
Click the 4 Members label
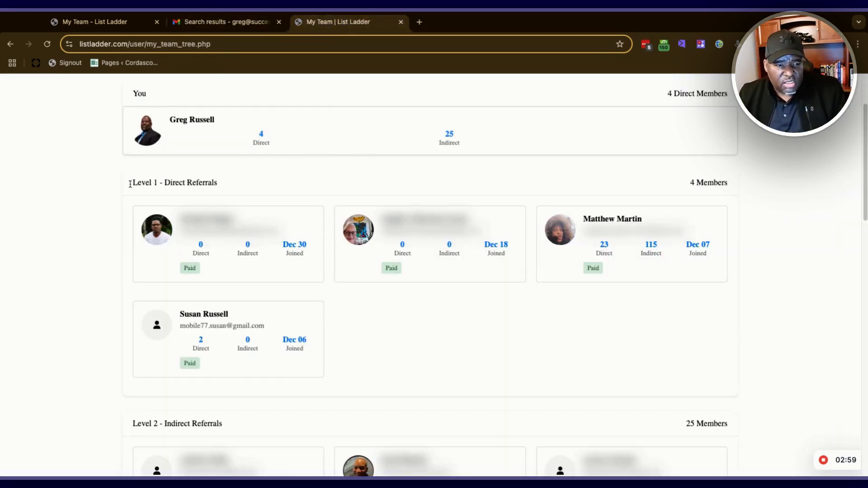[x=708, y=183]
